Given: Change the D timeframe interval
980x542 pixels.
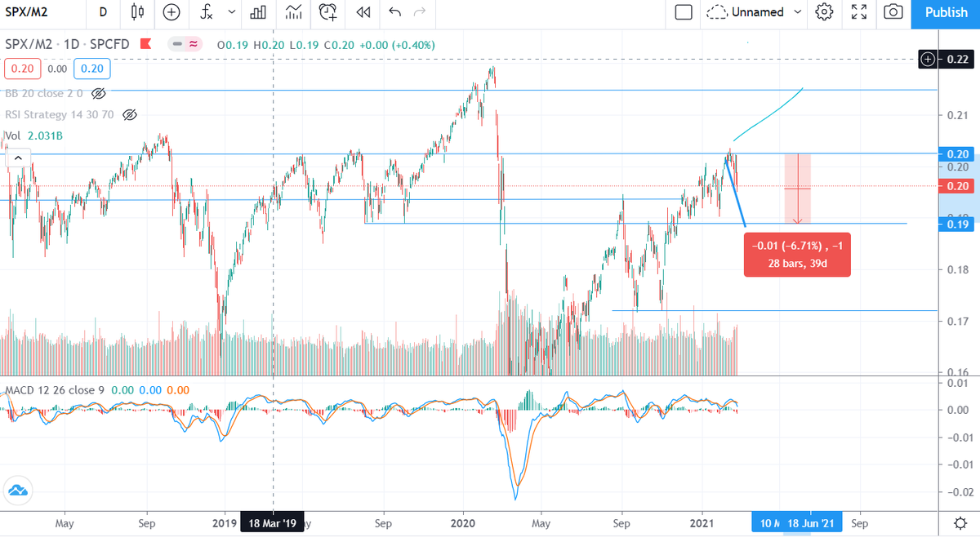Looking at the screenshot, I should pos(102,12).
